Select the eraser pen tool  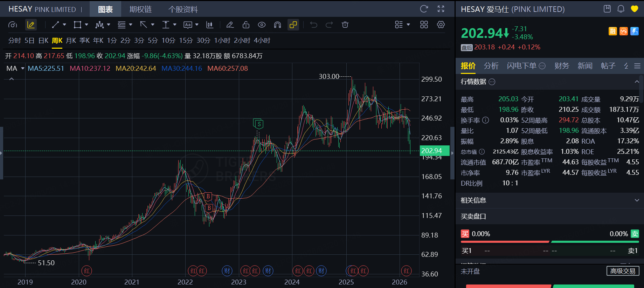(230, 25)
